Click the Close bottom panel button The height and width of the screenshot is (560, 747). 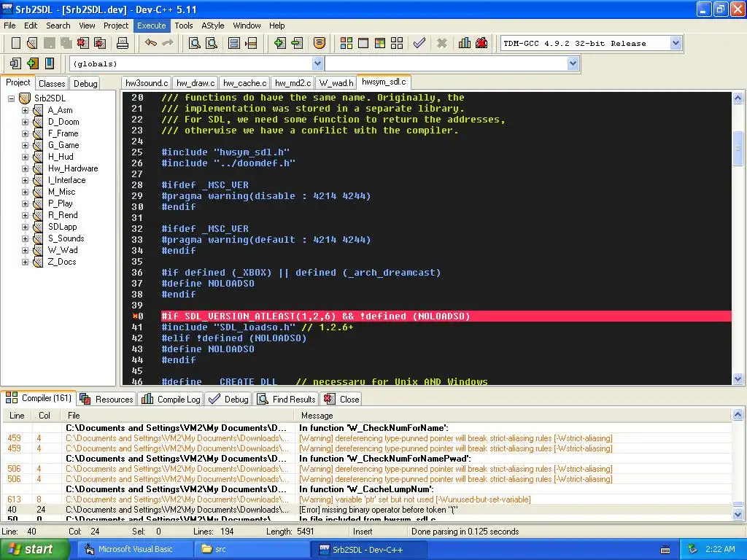(341, 399)
